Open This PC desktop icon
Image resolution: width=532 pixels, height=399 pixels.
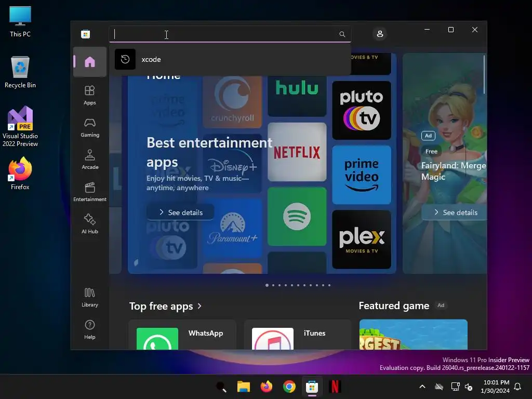pos(20,21)
